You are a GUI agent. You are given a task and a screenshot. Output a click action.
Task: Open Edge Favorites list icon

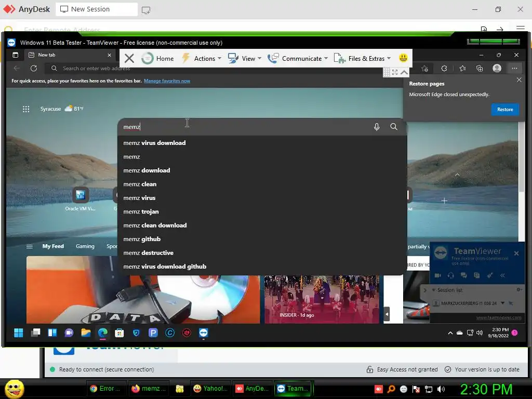click(462, 69)
